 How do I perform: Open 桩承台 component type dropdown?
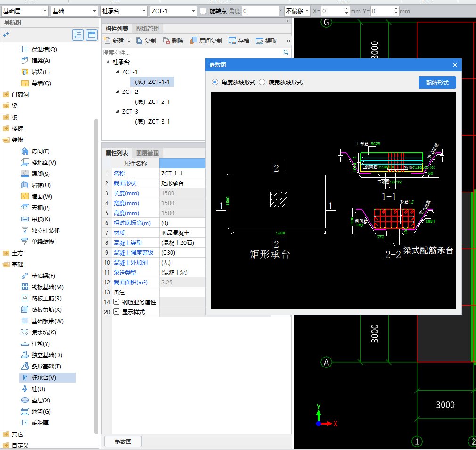pyautogui.click(x=124, y=11)
